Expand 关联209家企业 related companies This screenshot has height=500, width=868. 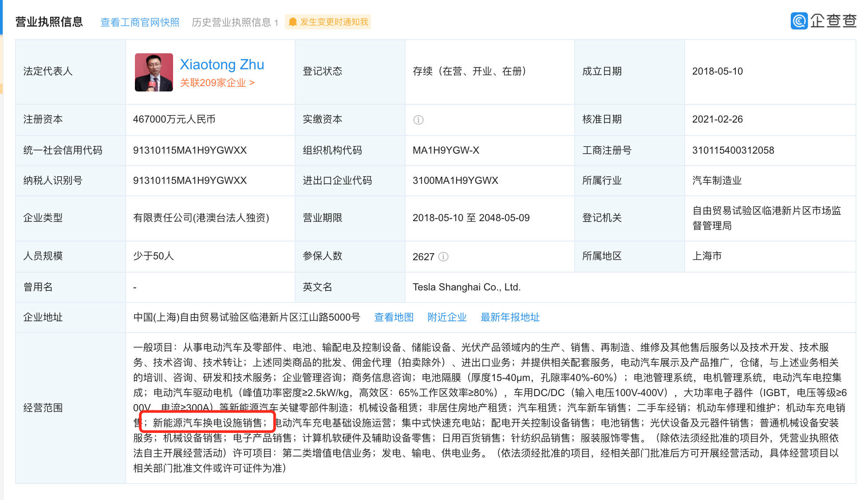217,83
